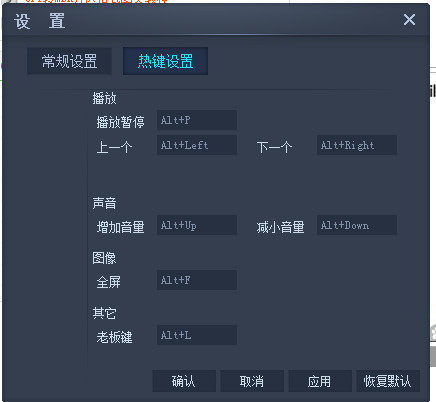Select the 全屏 hotkey field Alt+F

[197, 280]
